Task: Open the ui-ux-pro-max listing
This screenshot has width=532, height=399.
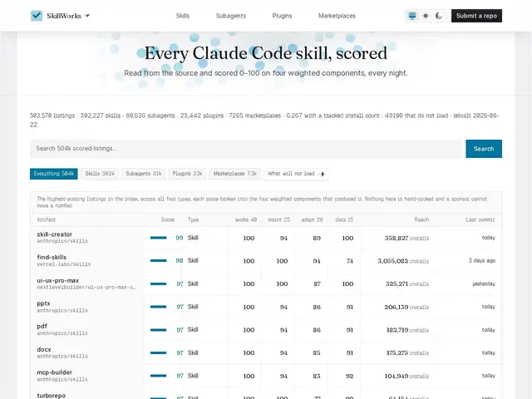Action: [57, 281]
